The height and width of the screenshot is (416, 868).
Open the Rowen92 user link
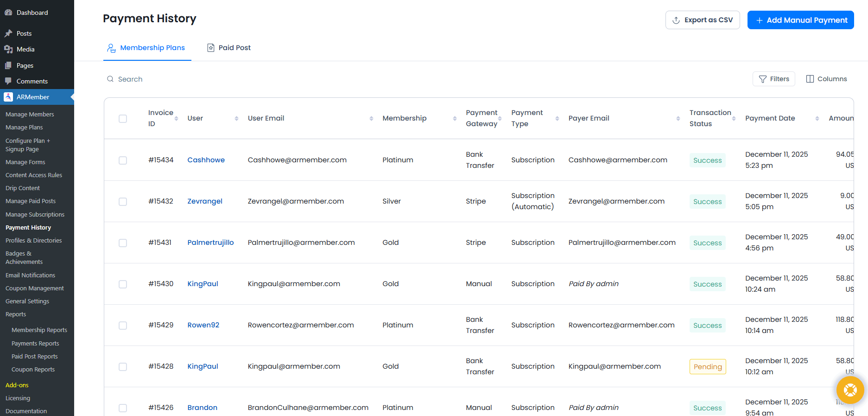point(203,325)
